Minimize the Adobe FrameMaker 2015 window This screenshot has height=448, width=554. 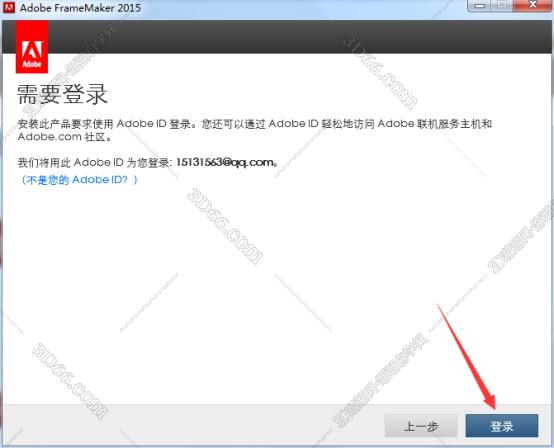coord(479,5)
